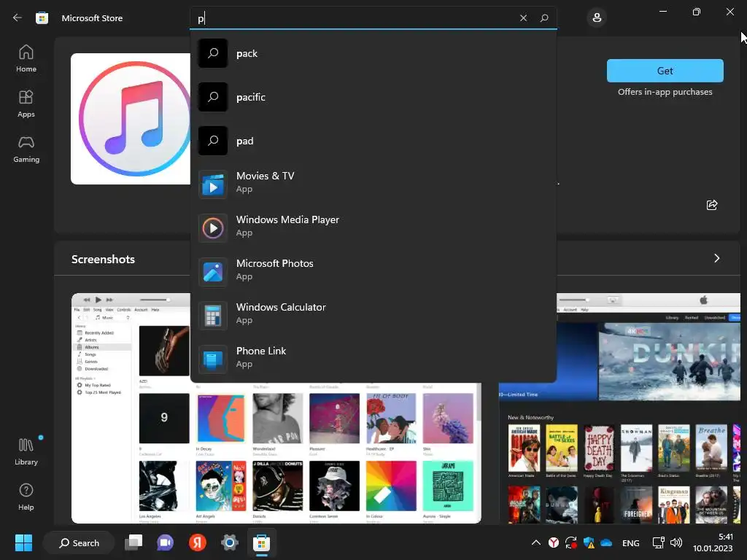The image size is (747, 560).
Task: Click the Screenshots heading
Action: (x=103, y=259)
